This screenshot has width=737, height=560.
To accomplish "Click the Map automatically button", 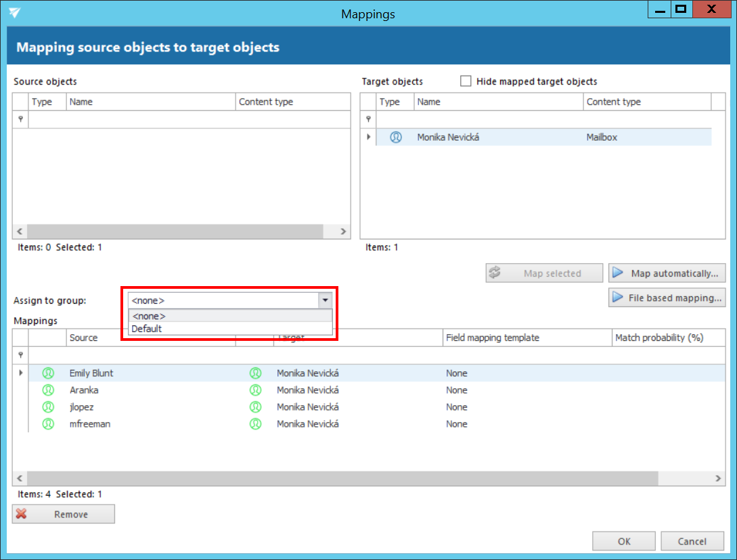I will coord(667,273).
